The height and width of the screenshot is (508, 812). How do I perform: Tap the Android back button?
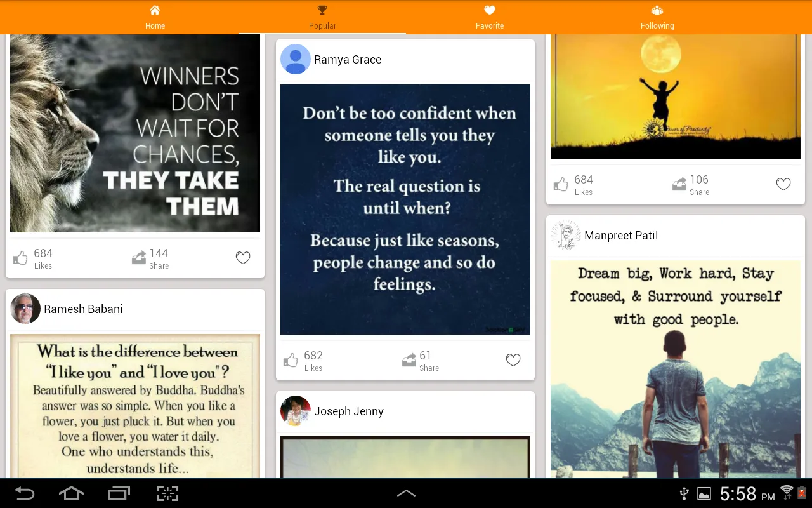click(25, 493)
